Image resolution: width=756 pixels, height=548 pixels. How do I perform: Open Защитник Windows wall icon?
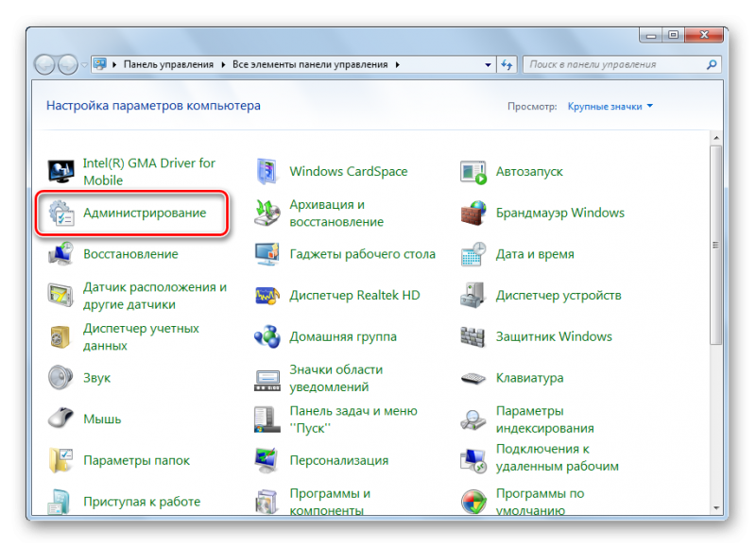(472, 336)
